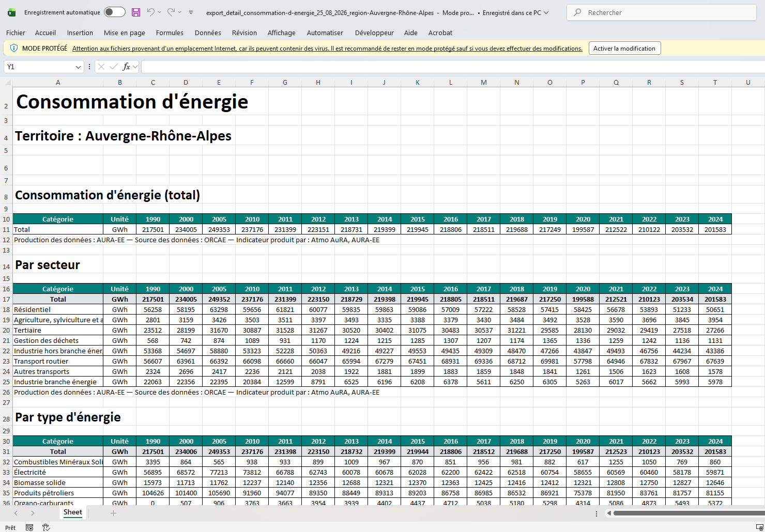Click the macro recording icon in the status bar

click(29, 527)
